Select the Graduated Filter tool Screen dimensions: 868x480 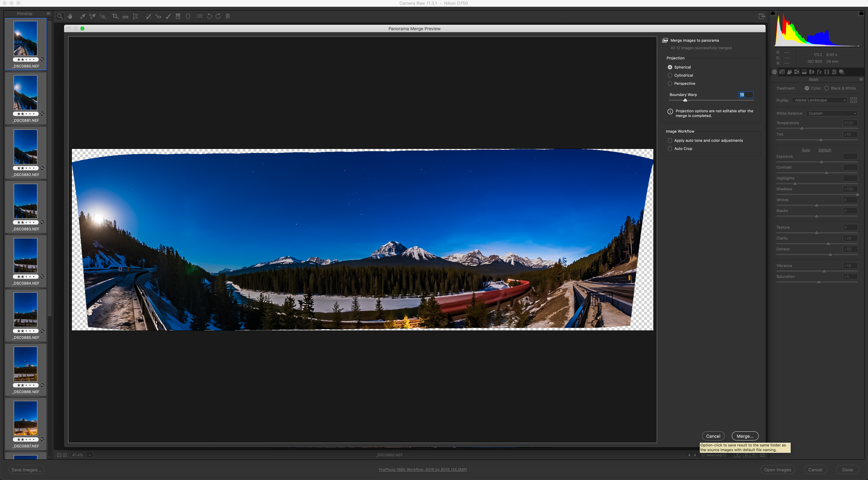tap(178, 16)
